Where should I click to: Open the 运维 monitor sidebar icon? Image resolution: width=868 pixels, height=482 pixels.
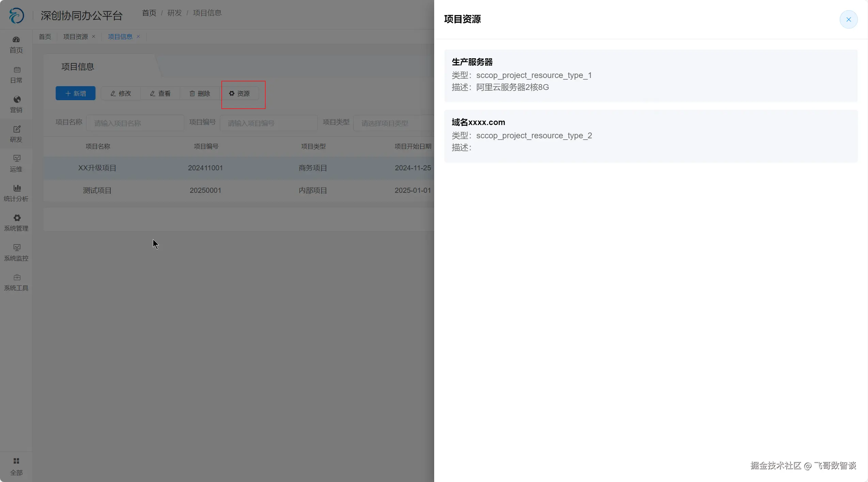[17, 158]
